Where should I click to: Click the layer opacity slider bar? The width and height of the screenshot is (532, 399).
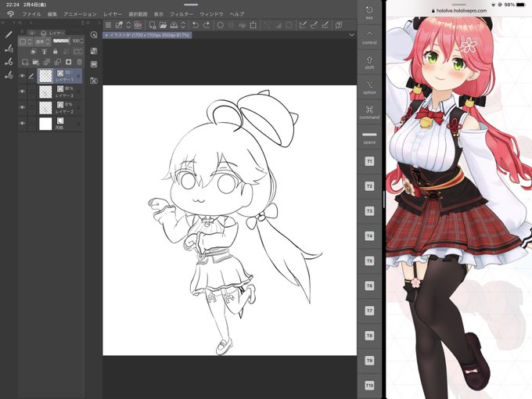pos(61,41)
